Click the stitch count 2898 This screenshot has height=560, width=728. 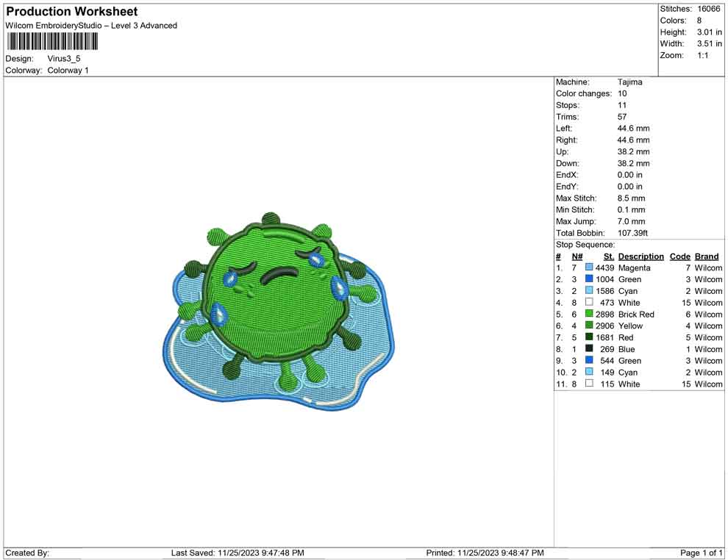605,314
